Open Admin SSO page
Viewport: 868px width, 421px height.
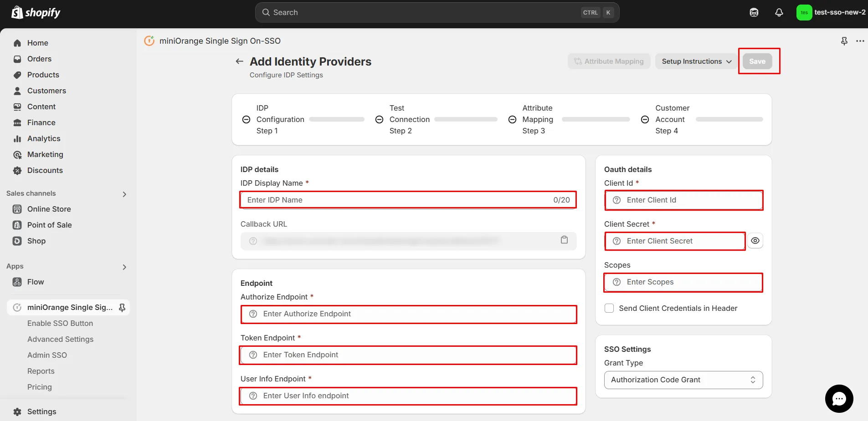point(47,355)
